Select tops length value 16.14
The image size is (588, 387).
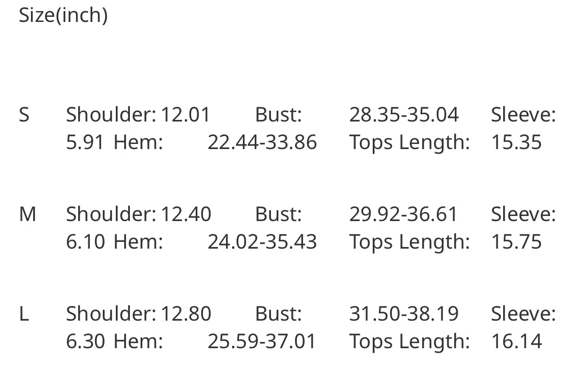pos(516,341)
